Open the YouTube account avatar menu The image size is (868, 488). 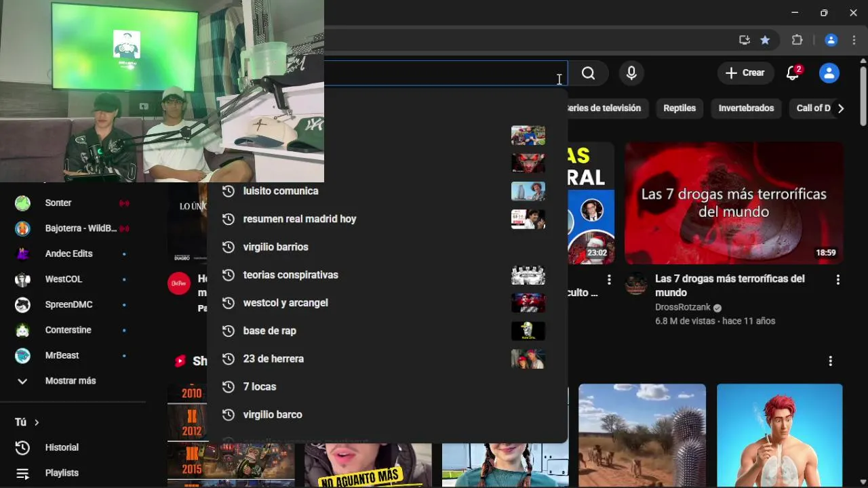[829, 73]
